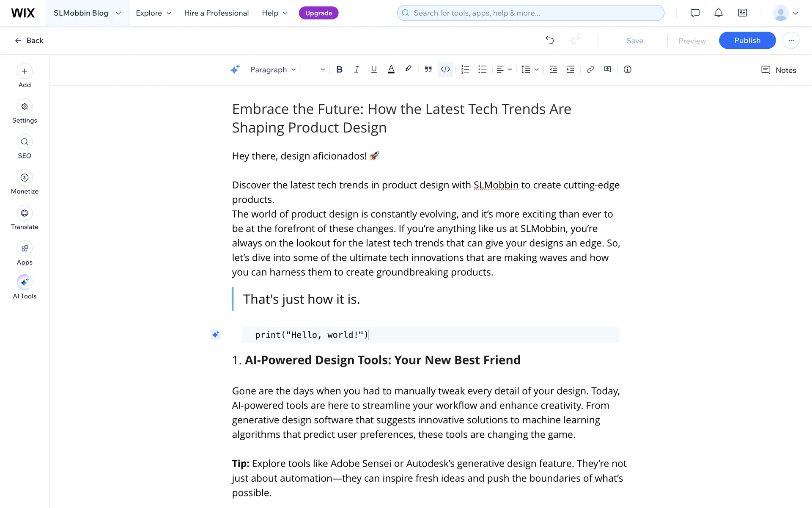
Task: Click the Publish button
Action: 747,41
